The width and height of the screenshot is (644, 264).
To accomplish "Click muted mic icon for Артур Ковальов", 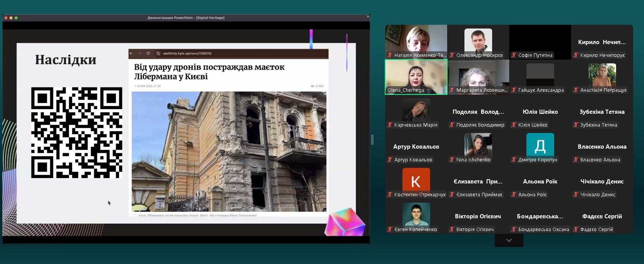I will tap(390, 160).
